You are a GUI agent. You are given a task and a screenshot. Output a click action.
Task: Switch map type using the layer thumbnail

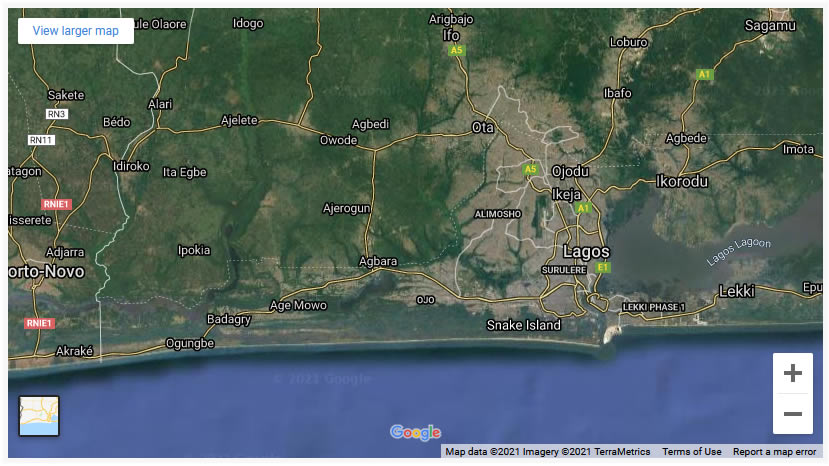(39, 416)
